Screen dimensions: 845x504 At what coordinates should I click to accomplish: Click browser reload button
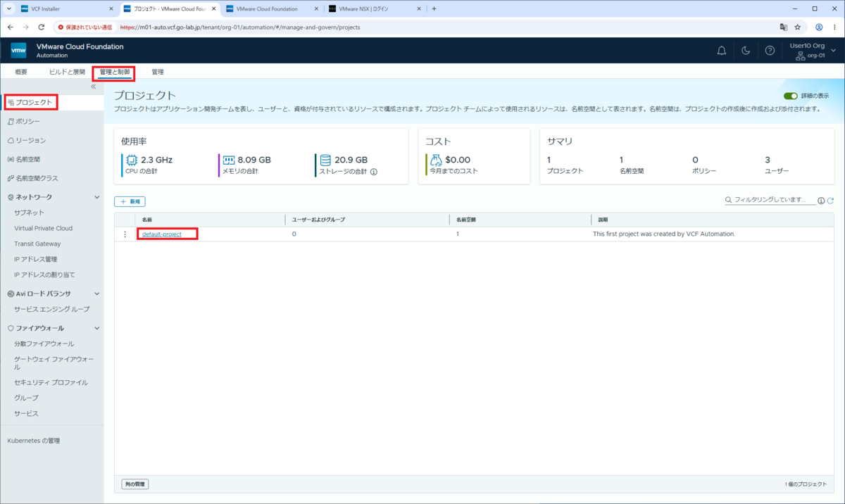(42, 27)
